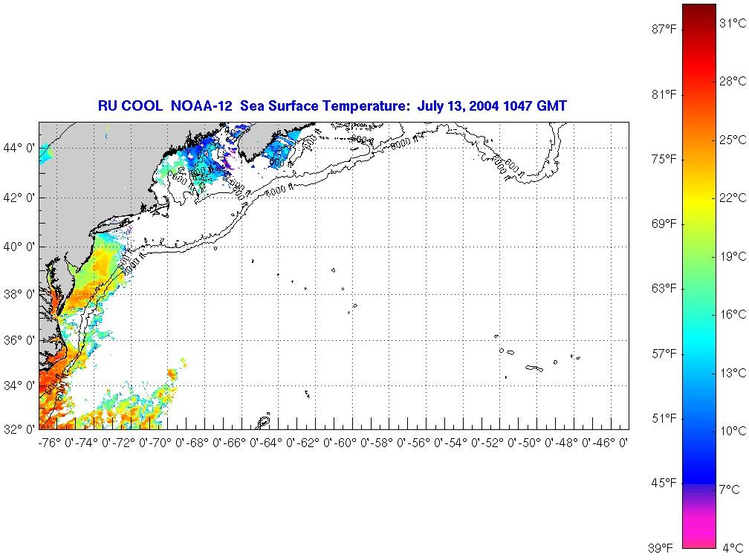The height and width of the screenshot is (560, 749).
Task: Click the 44° 0' latitude label
Action: pyautogui.click(x=19, y=148)
